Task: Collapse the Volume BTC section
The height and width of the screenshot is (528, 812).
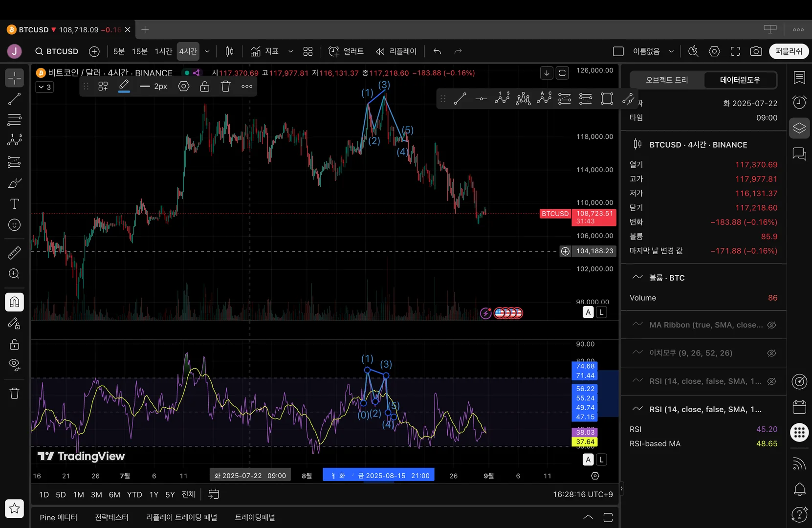Action: coord(637,277)
